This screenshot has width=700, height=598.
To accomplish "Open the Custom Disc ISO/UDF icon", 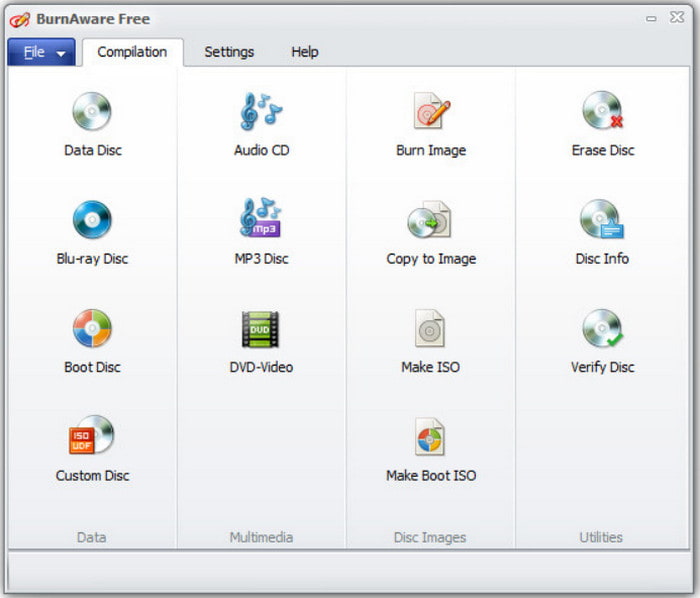I will pos(92,436).
